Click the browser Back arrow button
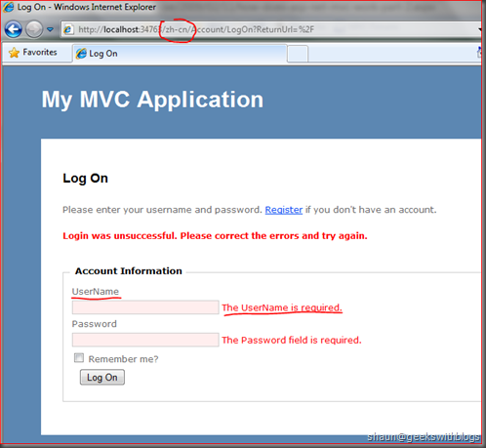This screenshot has width=486, height=448. pos(14,29)
